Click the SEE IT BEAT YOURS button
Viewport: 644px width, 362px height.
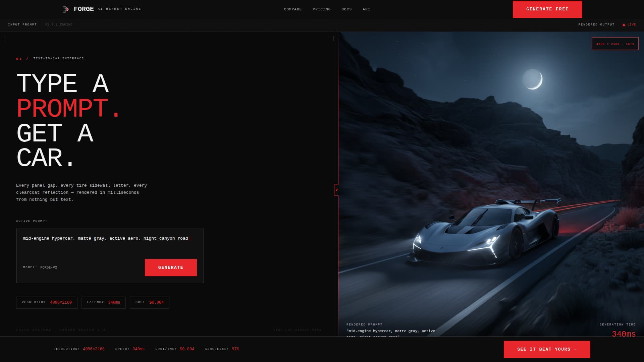coord(547,349)
